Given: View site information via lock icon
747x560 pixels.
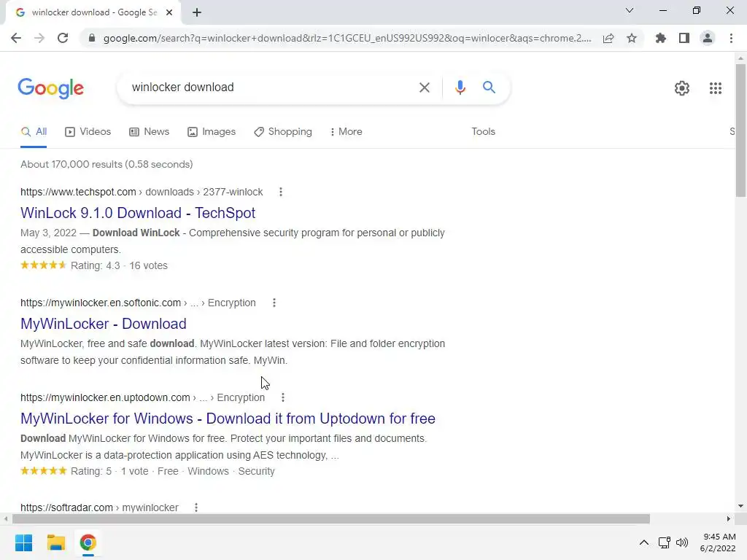Looking at the screenshot, I should click(92, 38).
